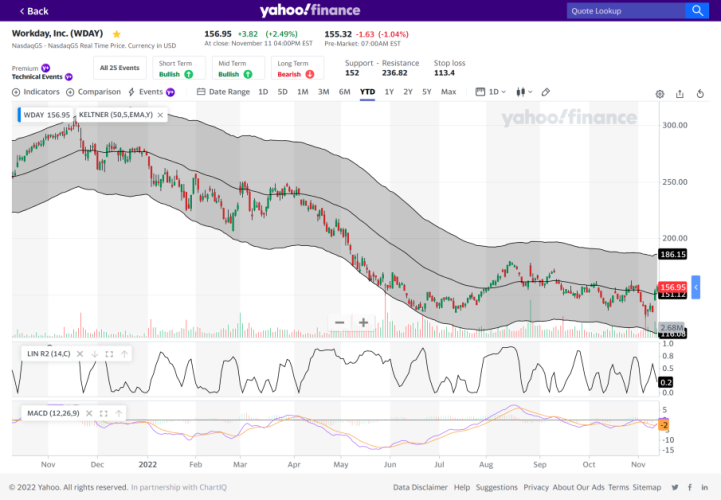Select the YTD range
The height and width of the screenshot is (500, 721).
tap(367, 92)
